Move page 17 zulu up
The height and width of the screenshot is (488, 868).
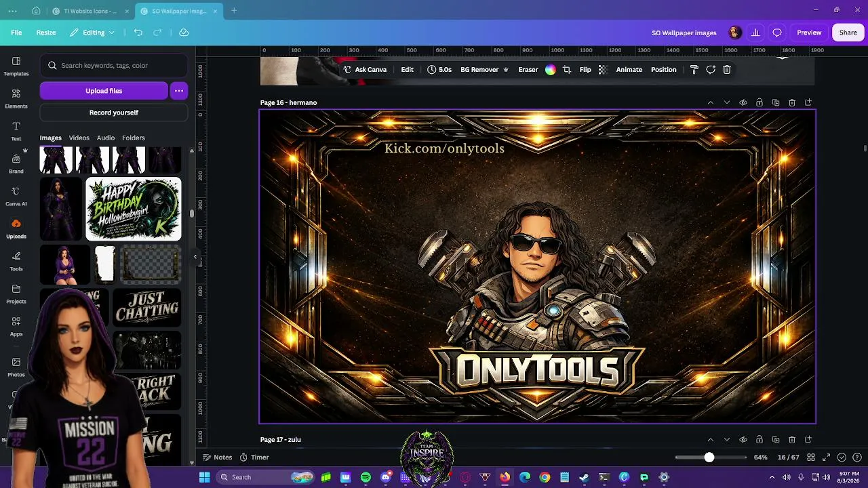711,440
